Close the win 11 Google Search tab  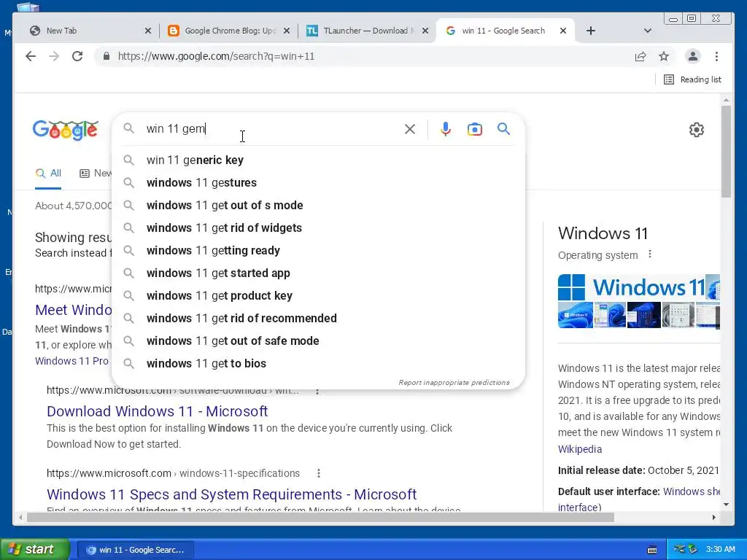[x=563, y=31]
